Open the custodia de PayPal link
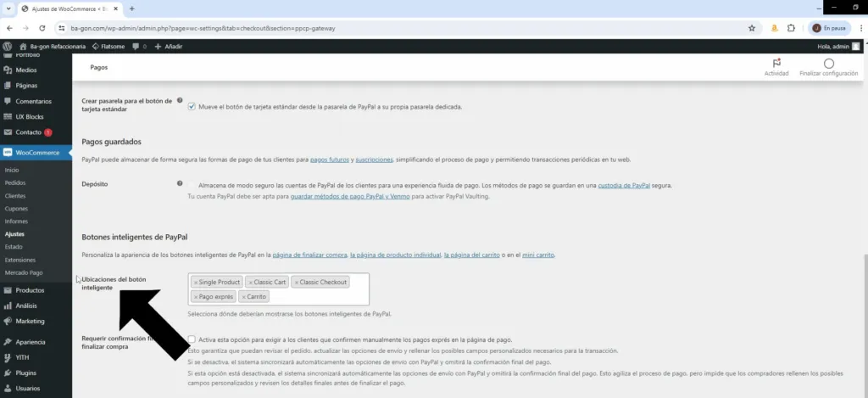The height and width of the screenshot is (398, 868). click(624, 186)
